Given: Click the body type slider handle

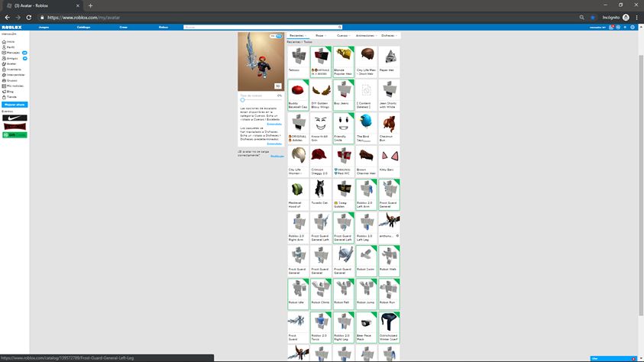Looking at the screenshot, I should (x=242, y=100).
